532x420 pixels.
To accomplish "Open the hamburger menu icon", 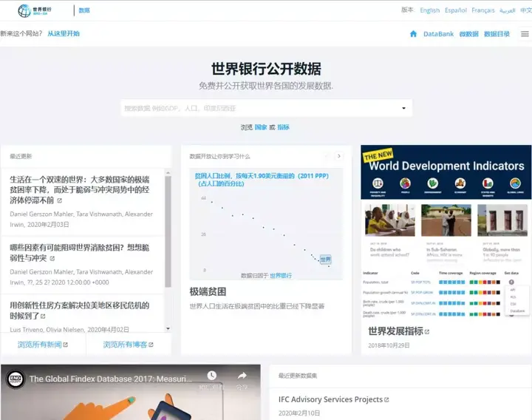I will pos(525,33).
